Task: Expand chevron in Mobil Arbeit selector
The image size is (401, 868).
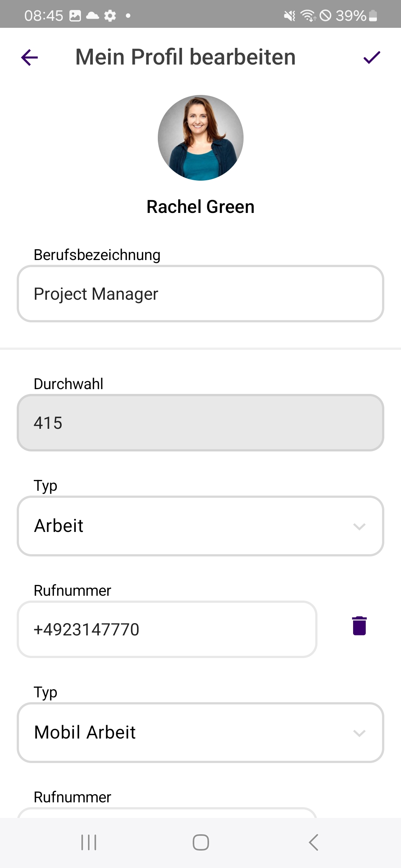Action: pos(359,733)
